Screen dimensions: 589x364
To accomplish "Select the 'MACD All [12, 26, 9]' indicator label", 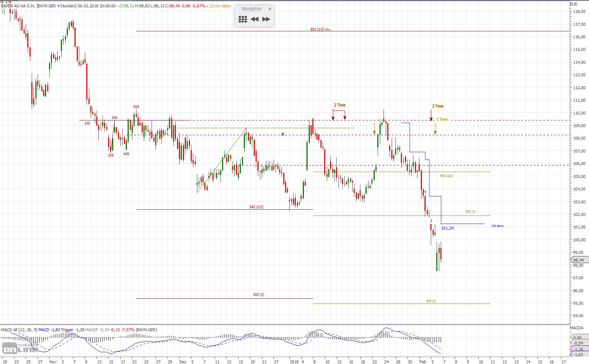I will pyautogui.click(x=19, y=330).
